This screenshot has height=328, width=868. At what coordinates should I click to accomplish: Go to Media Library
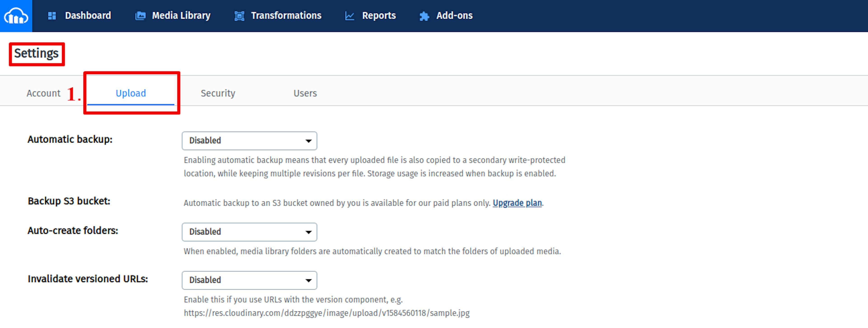tap(181, 16)
